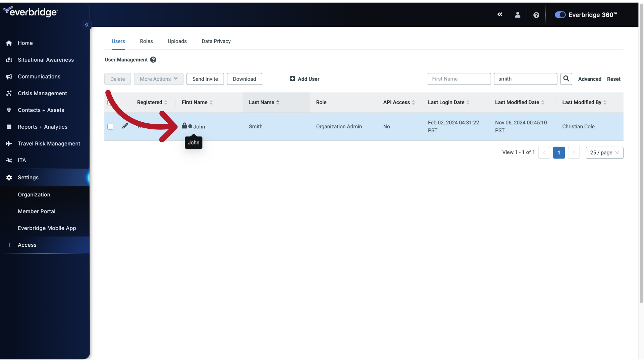
Task: Click the user profile icon in header
Action: 518,15
